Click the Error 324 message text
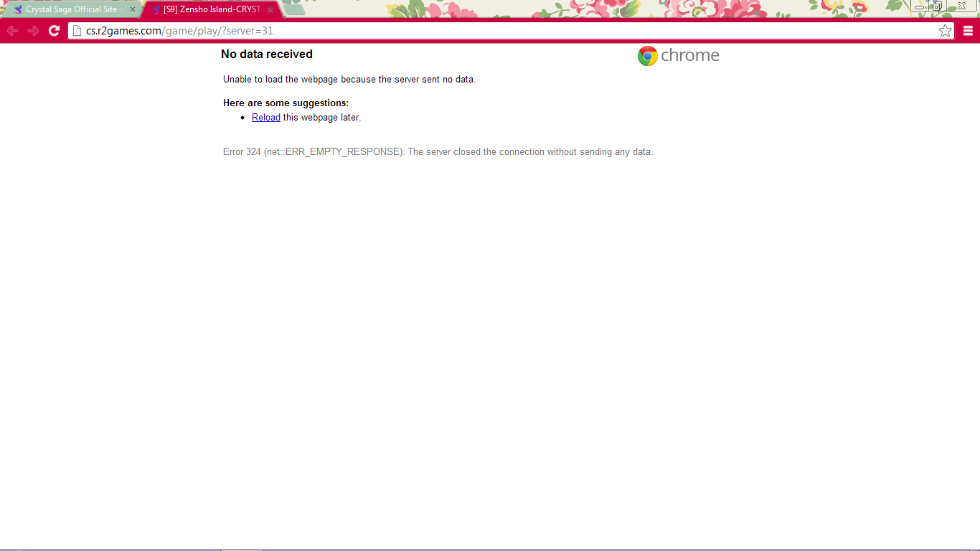Screen dimensions: 980x551 pyautogui.click(x=438, y=152)
